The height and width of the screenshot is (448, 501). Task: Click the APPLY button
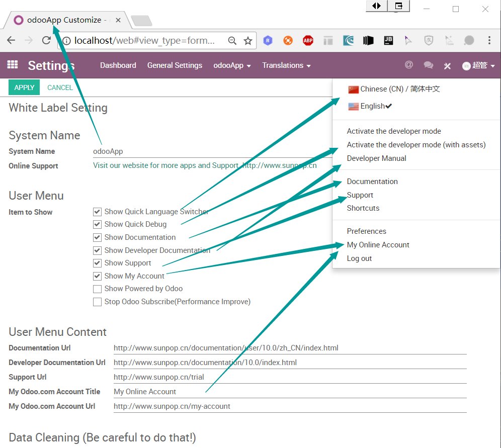pyautogui.click(x=24, y=87)
